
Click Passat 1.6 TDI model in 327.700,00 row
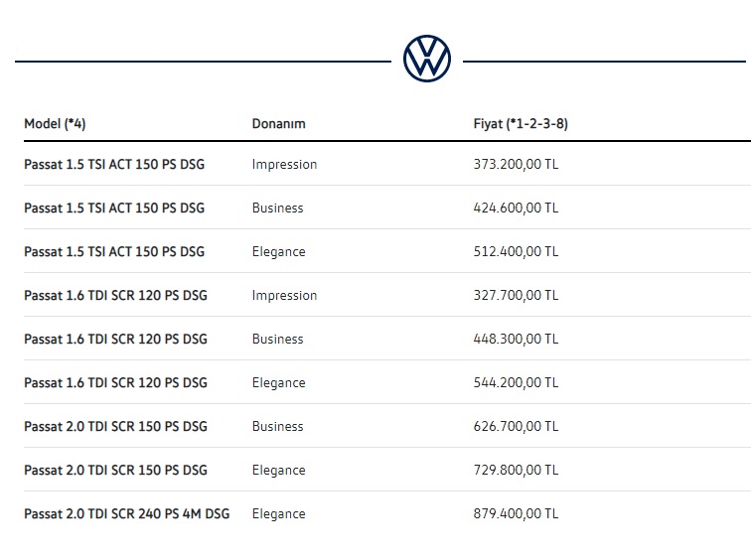coord(116,295)
